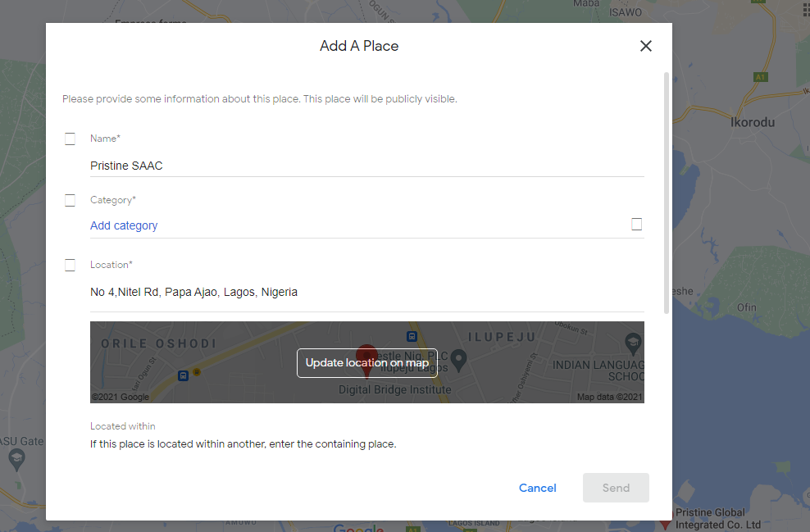The image size is (810, 532).
Task: Edit the Name field containing Pristine SAAC
Action: pos(366,166)
